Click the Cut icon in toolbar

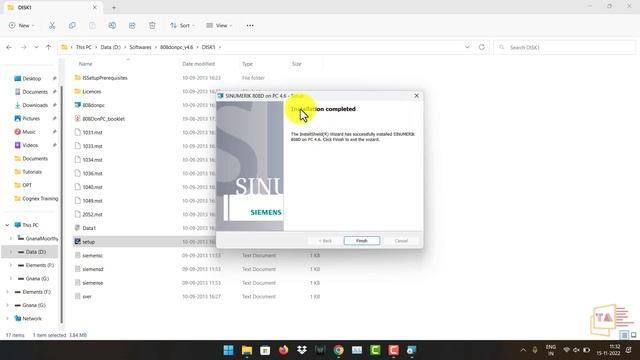point(52,25)
